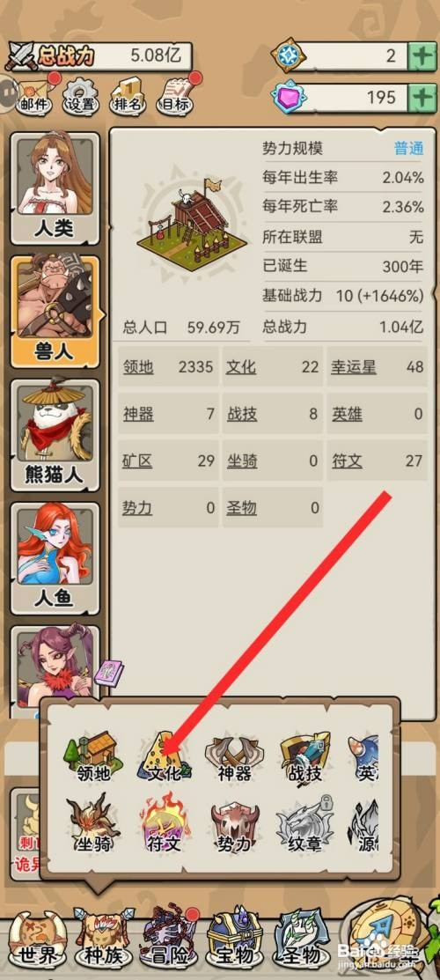Select 神器 artifact icon in popup
The height and width of the screenshot is (980, 440).
(x=234, y=757)
